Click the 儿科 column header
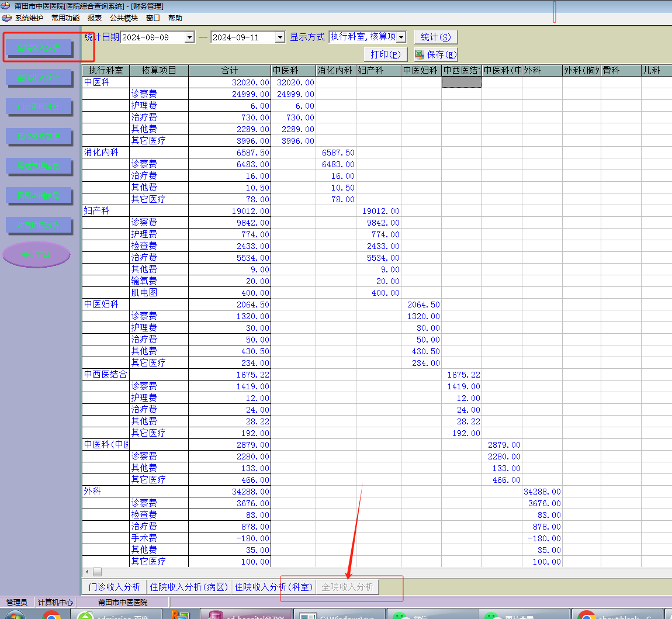672x619 pixels. [657, 70]
